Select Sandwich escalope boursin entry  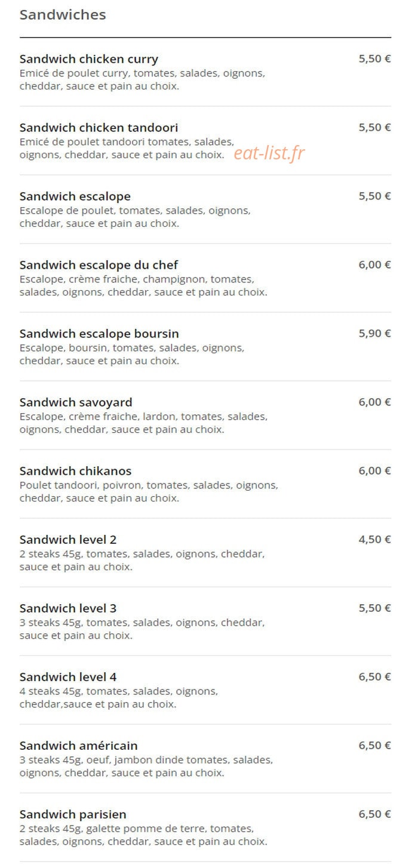tap(205, 347)
